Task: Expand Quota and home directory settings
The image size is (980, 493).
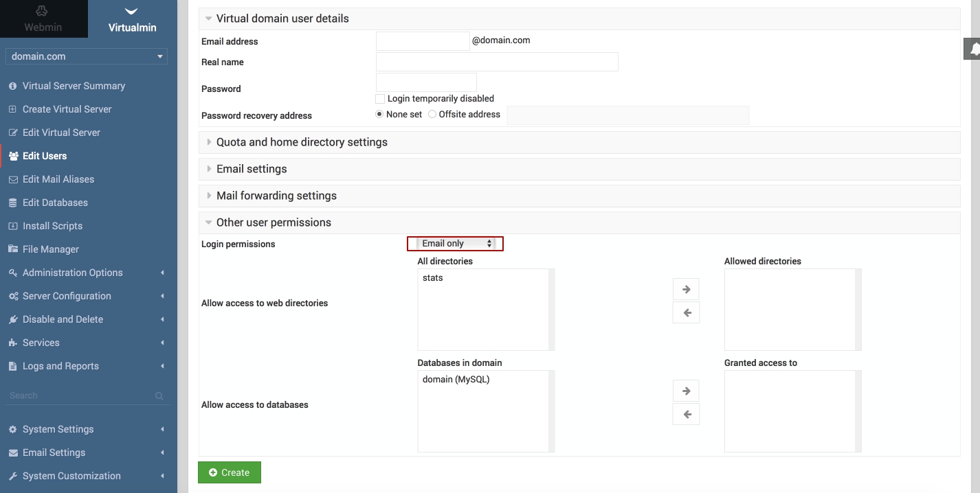Action: [x=302, y=142]
